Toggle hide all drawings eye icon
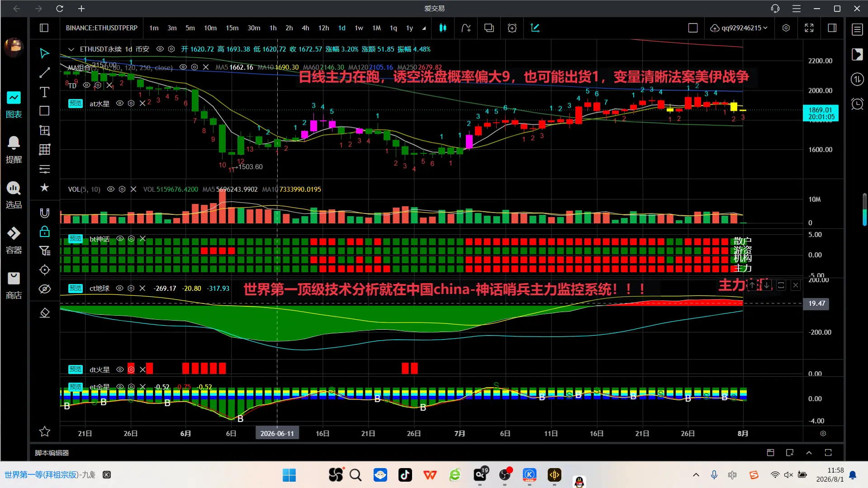The image size is (868, 488). pyautogui.click(x=44, y=289)
